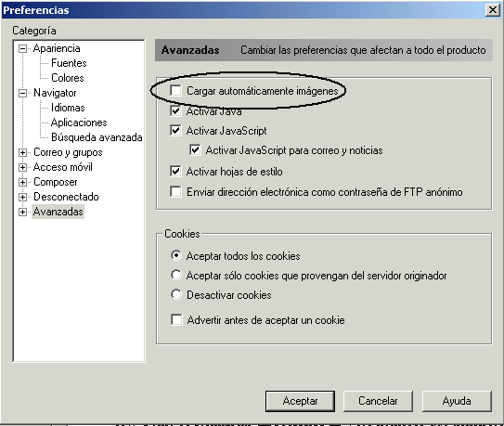The image size is (504, 426).
Task: Enable Cargar automáticamente imágenes checkbox
Action: 175,91
